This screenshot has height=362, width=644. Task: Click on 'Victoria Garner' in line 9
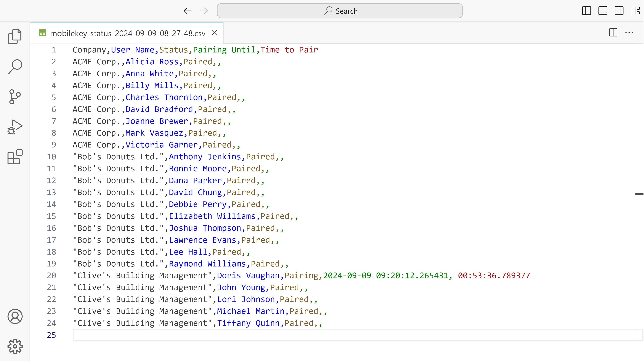(x=162, y=145)
